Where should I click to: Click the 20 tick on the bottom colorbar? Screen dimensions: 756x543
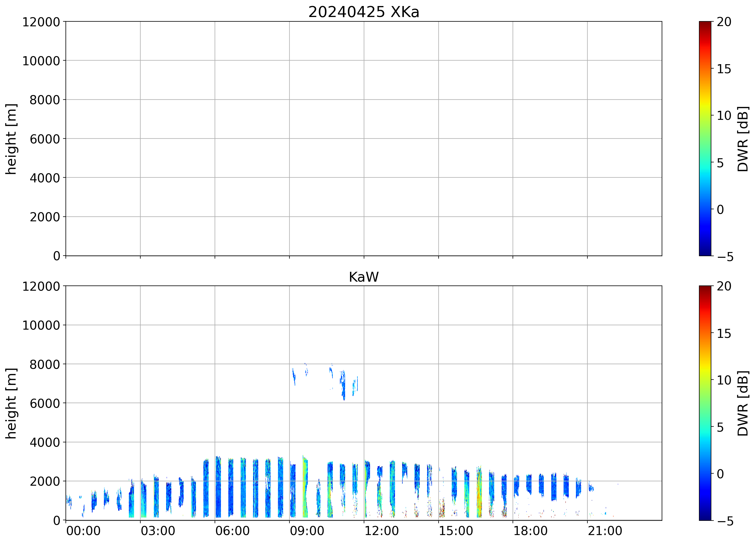click(724, 286)
